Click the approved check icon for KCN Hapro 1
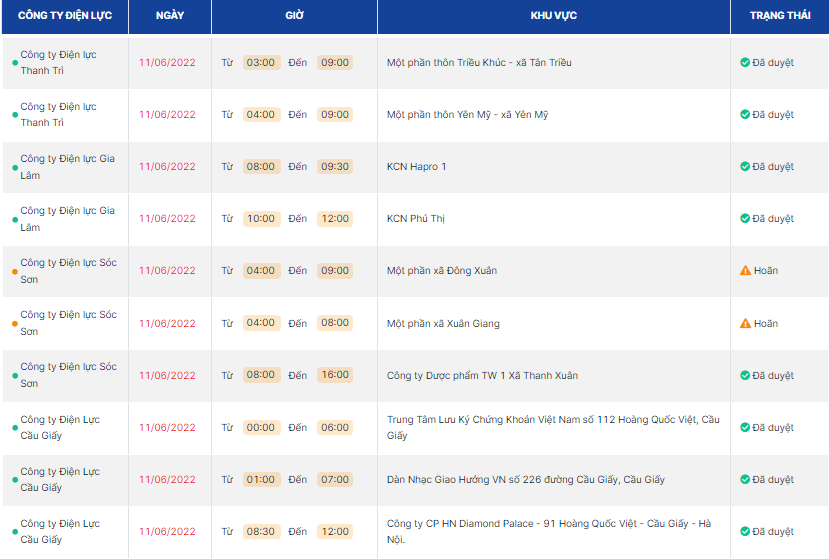 click(745, 166)
